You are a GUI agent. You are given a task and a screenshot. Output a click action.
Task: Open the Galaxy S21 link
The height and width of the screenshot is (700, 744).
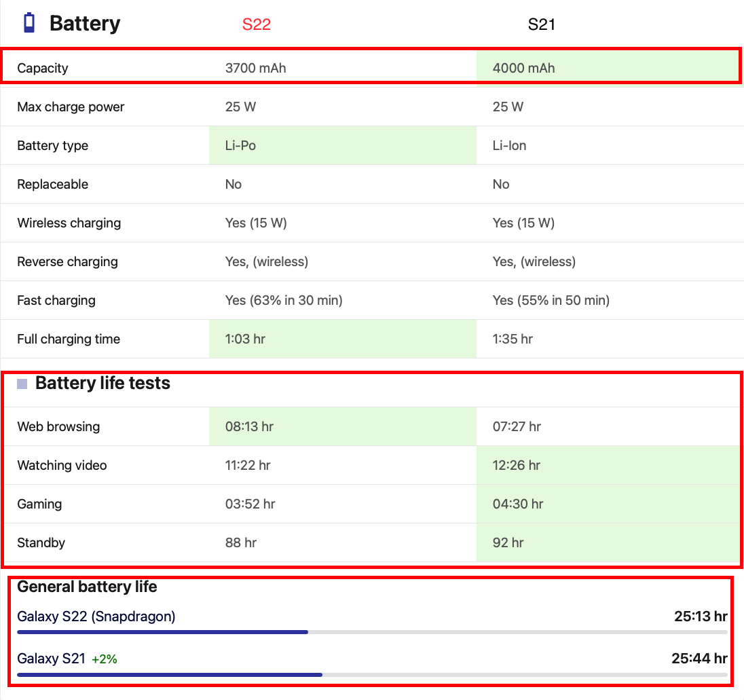[x=51, y=659]
